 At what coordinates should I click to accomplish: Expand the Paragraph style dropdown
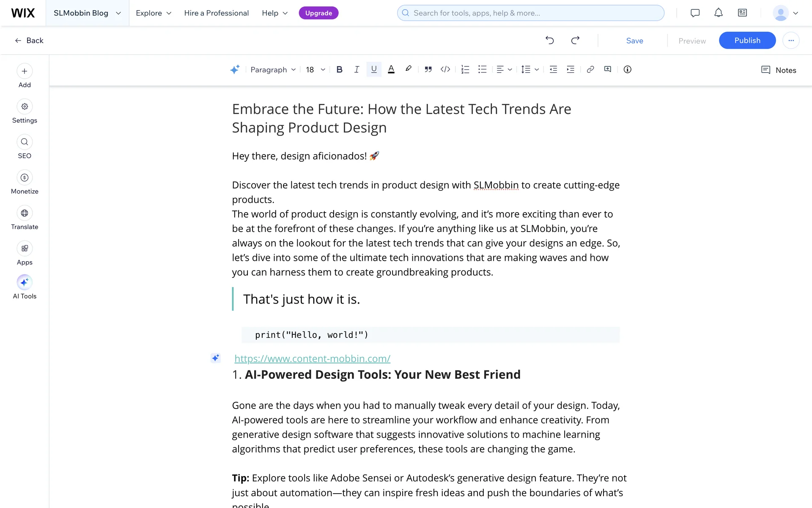pyautogui.click(x=273, y=70)
